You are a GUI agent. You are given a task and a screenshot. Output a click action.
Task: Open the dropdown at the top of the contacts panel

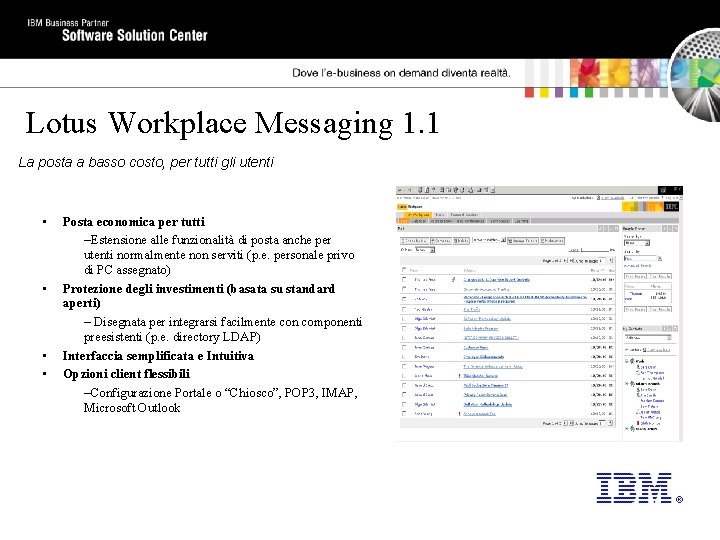click(647, 338)
